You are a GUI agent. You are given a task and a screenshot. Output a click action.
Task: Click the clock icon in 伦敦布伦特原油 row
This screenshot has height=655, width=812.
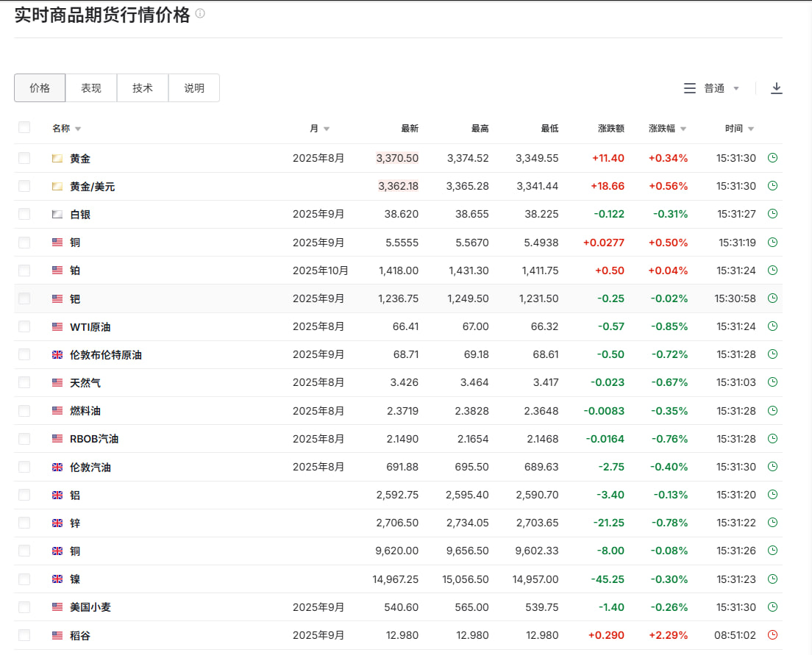pyautogui.click(x=772, y=354)
